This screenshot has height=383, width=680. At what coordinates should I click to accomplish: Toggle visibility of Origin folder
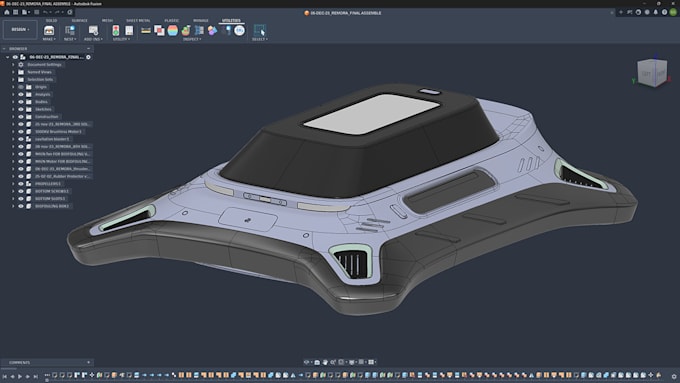click(x=21, y=87)
